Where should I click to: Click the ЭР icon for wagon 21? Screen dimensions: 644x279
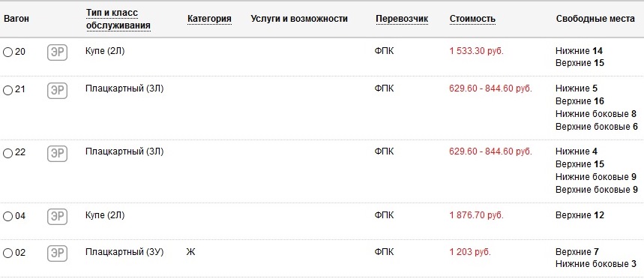pos(57,91)
